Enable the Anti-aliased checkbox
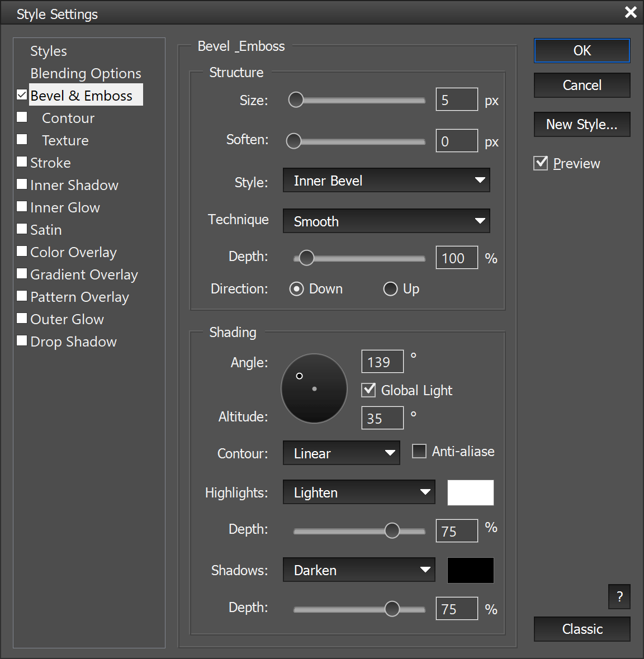This screenshot has height=659, width=644. [x=419, y=451]
